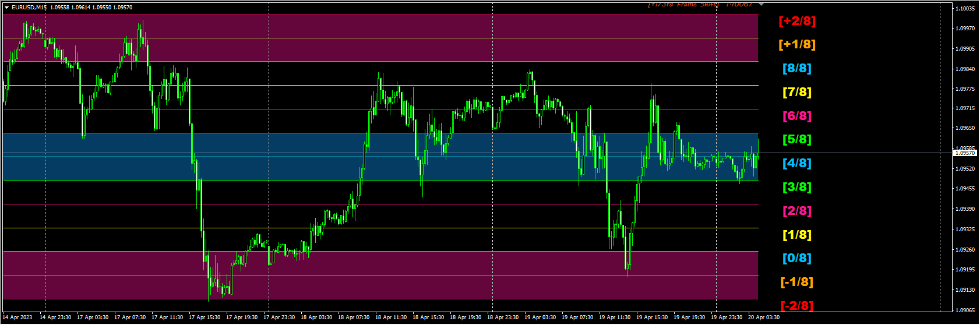Click the EURUSD,M15 symbol title

(29, 8)
